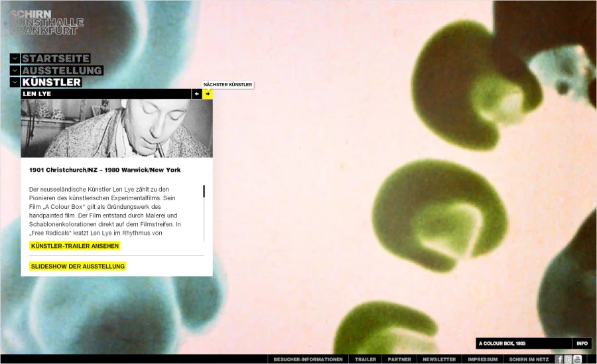
Task: Open the Schirn Twitter icon
Action: [x=568, y=359]
